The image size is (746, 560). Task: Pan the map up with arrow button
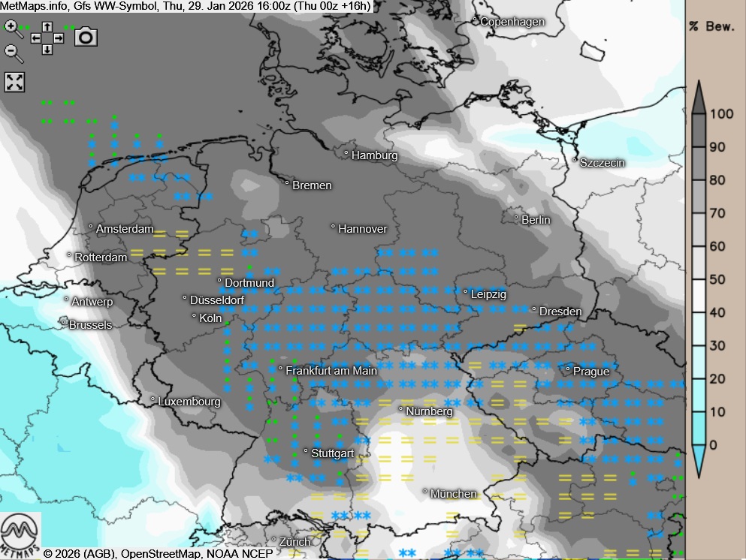47,26
